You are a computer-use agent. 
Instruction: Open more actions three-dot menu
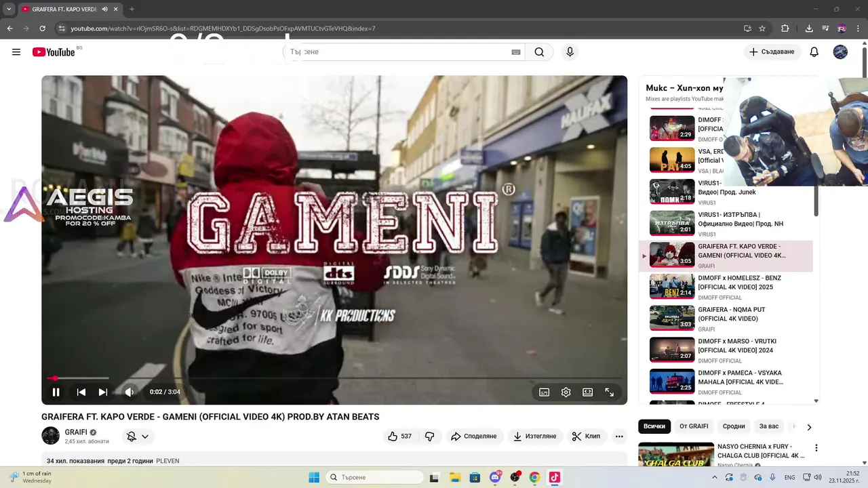tap(619, 436)
